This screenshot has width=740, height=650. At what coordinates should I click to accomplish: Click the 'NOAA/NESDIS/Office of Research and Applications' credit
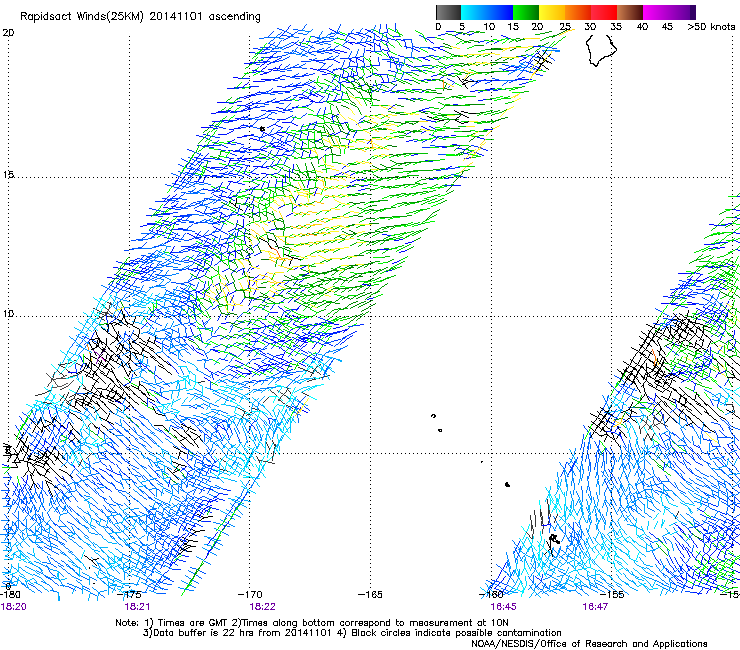589,644
